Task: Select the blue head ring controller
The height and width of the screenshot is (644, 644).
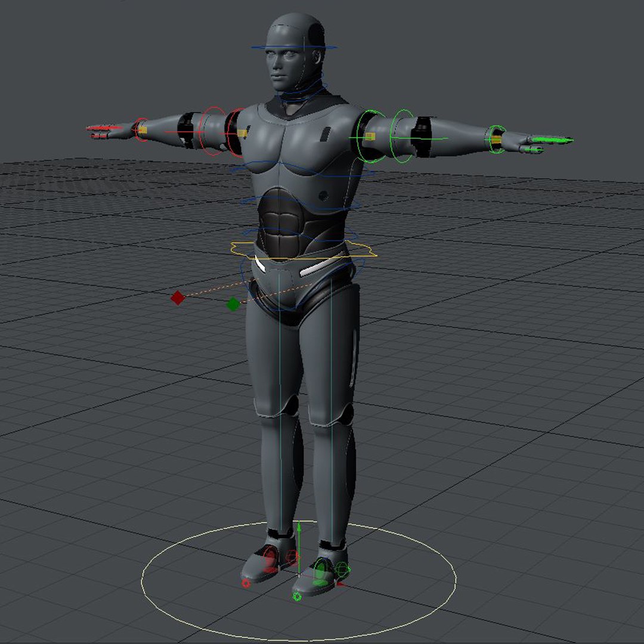Action: [294, 47]
